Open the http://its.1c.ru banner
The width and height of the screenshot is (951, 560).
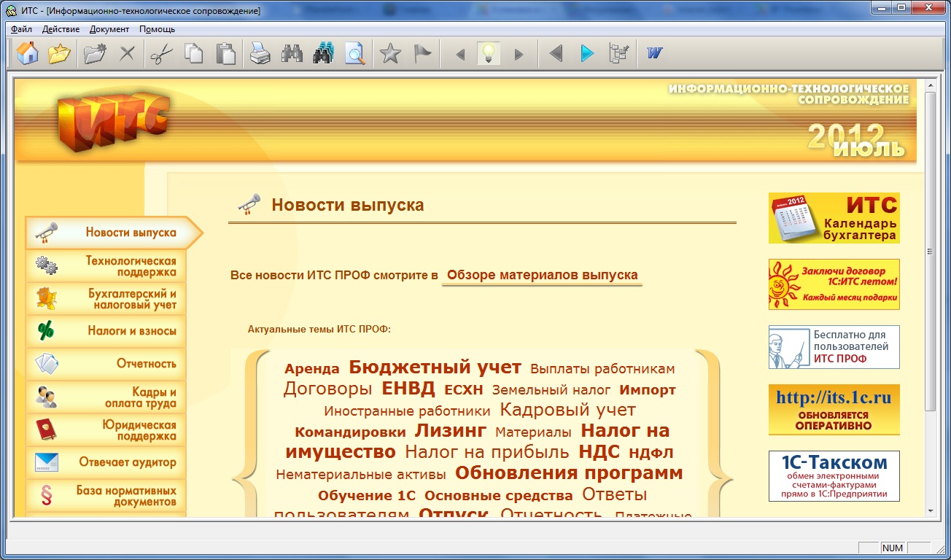point(834,410)
